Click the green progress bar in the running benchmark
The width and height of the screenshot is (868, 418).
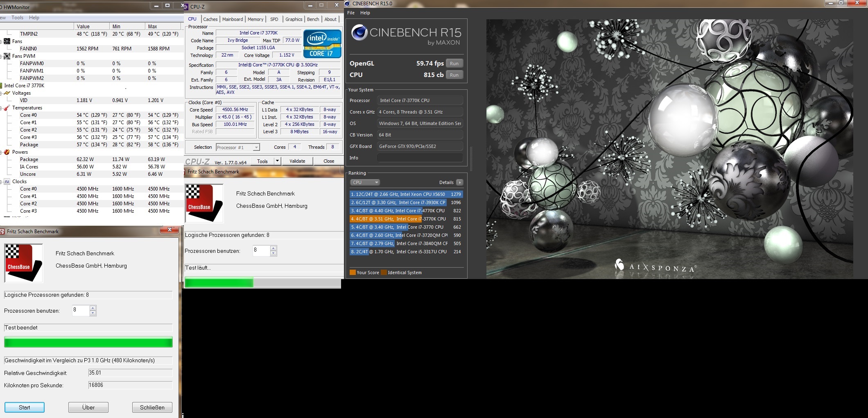(x=262, y=282)
